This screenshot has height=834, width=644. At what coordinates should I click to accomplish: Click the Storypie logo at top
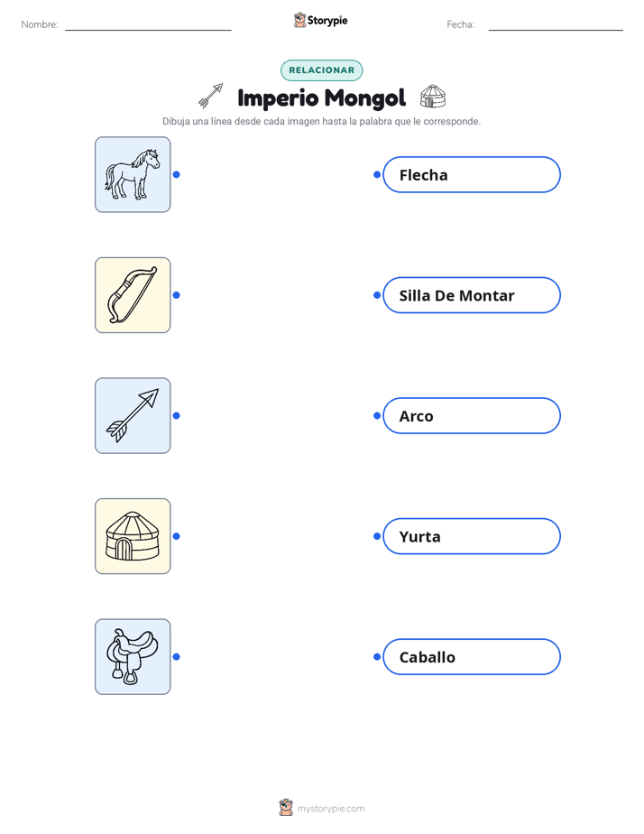pyautogui.click(x=320, y=20)
